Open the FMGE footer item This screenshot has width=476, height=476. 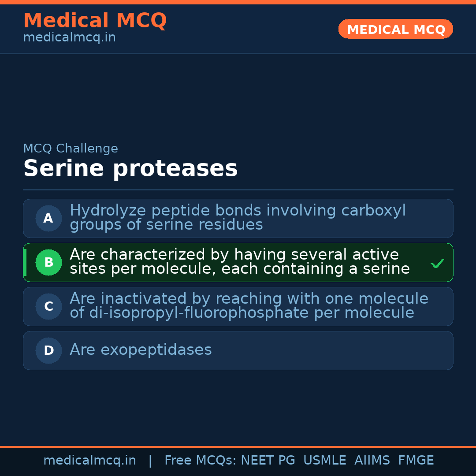[x=416, y=461]
